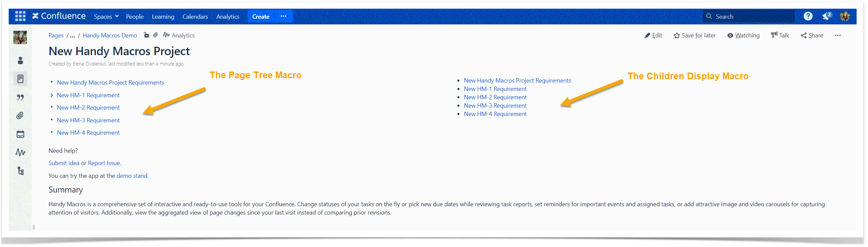Image resolution: width=868 pixels, height=247 pixels.
Task: Open the Learning menu
Action: click(163, 16)
